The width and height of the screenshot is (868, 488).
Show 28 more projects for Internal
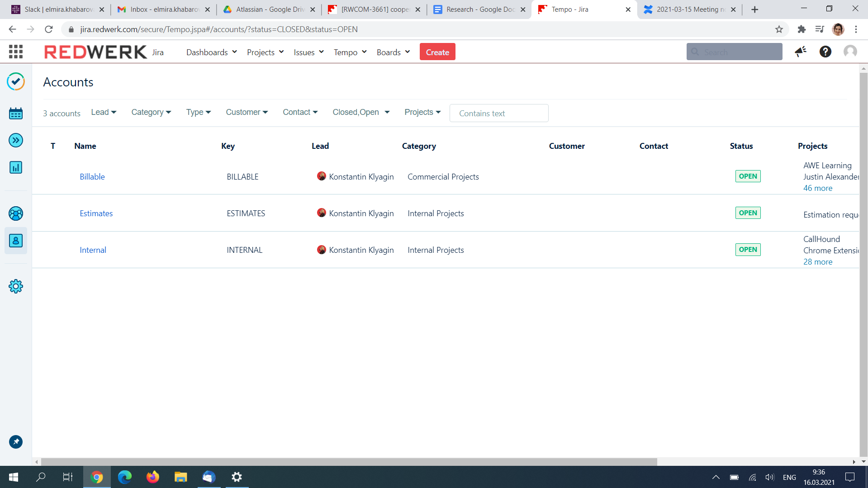pos(818,262)
